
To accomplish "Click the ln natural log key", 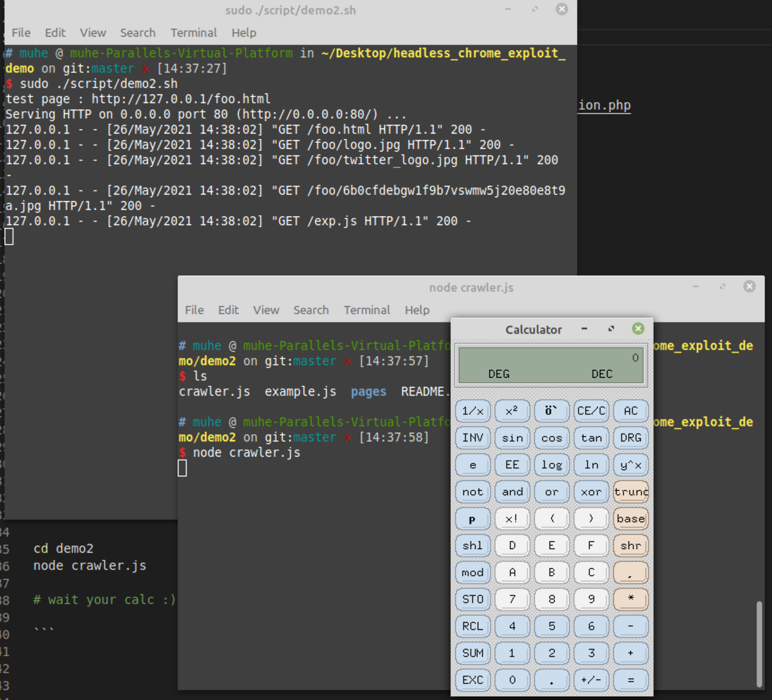I will click(591, 465).
